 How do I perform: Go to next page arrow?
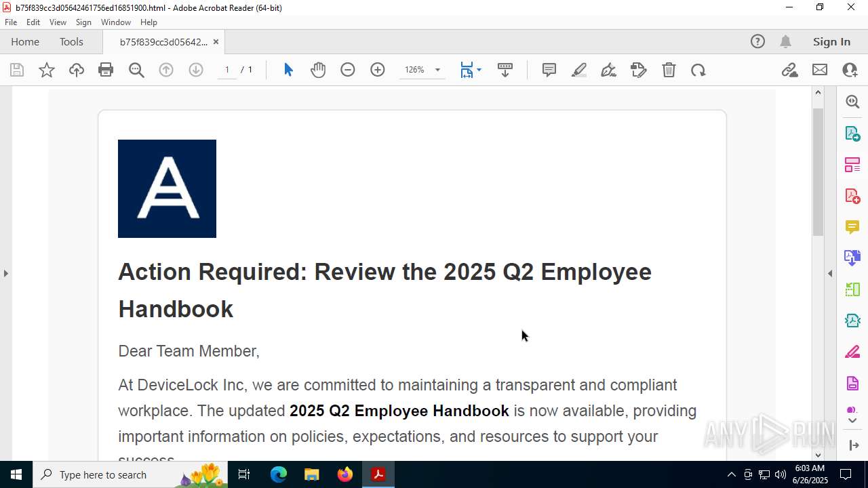click(x=196, y=70)
